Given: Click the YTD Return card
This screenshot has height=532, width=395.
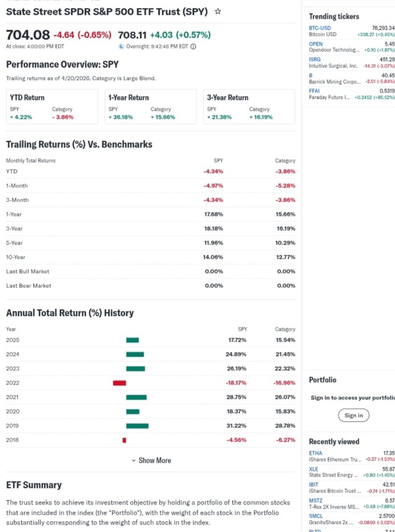Looking at the screenshot, I should pyautogui.click(x=51, y=107).
